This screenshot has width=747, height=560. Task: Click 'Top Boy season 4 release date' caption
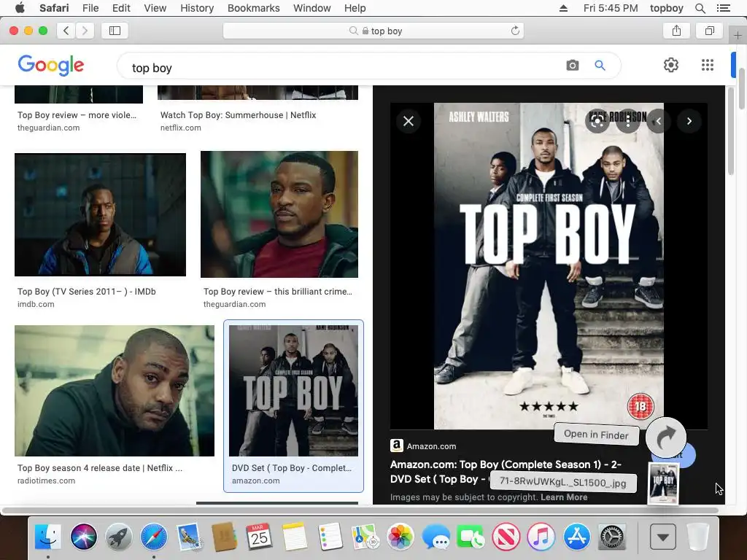point(99,468)
